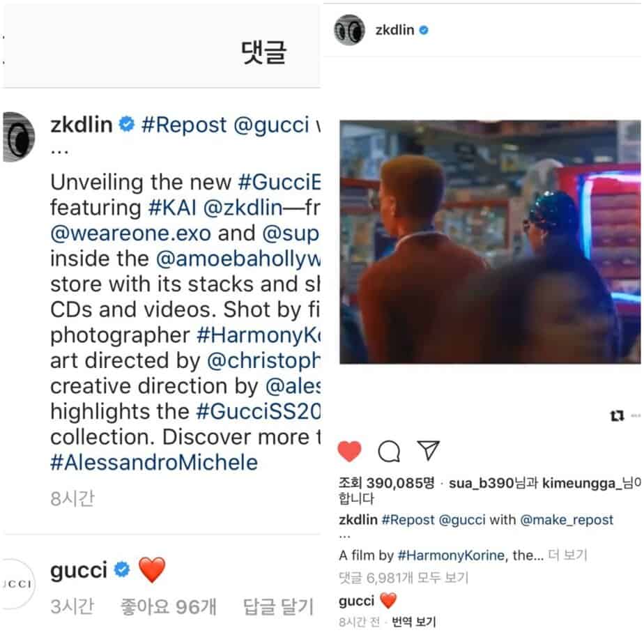
Task: Tap the Gucci logo avatar in comments
Action: pos(17,584)
